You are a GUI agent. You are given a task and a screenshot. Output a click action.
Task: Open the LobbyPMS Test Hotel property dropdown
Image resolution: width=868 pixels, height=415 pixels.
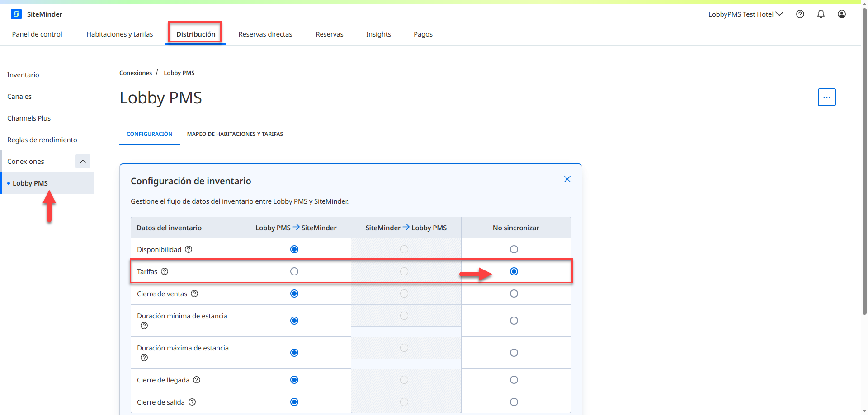coord(746,14)
